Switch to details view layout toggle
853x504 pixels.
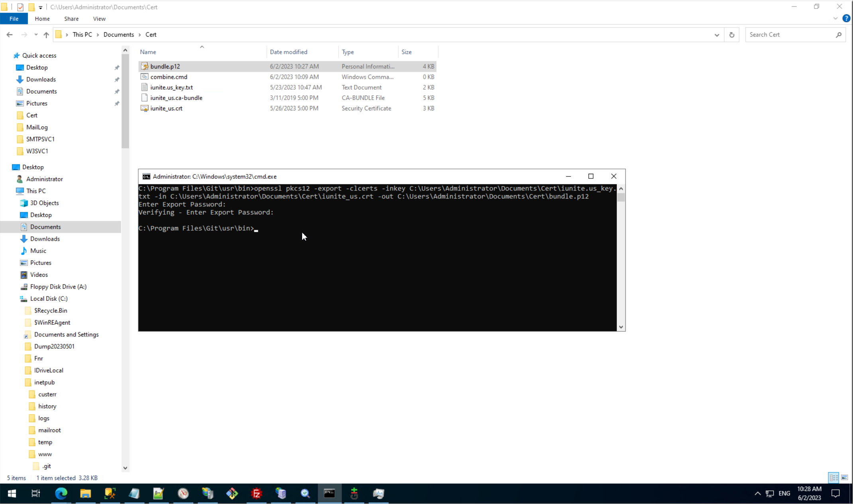tap(833, 477)
